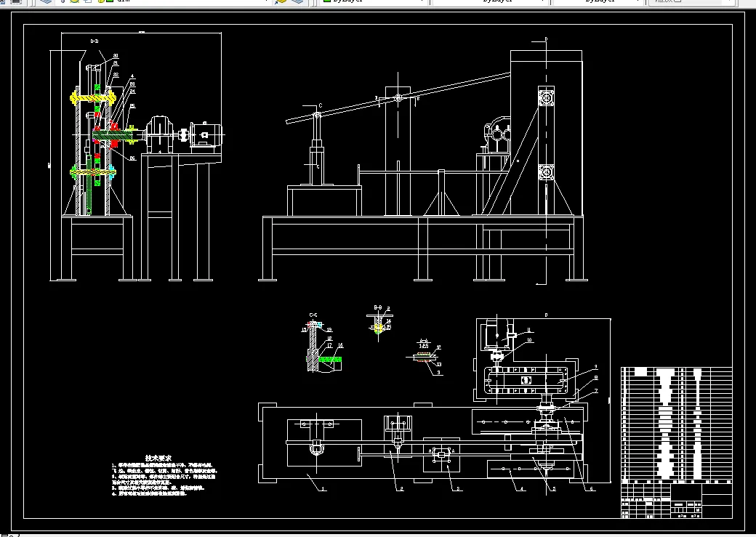This screenshot has height=537, width=756.
Task: Pick the lower bearing block on tower
Action: (x=546, y=171)
